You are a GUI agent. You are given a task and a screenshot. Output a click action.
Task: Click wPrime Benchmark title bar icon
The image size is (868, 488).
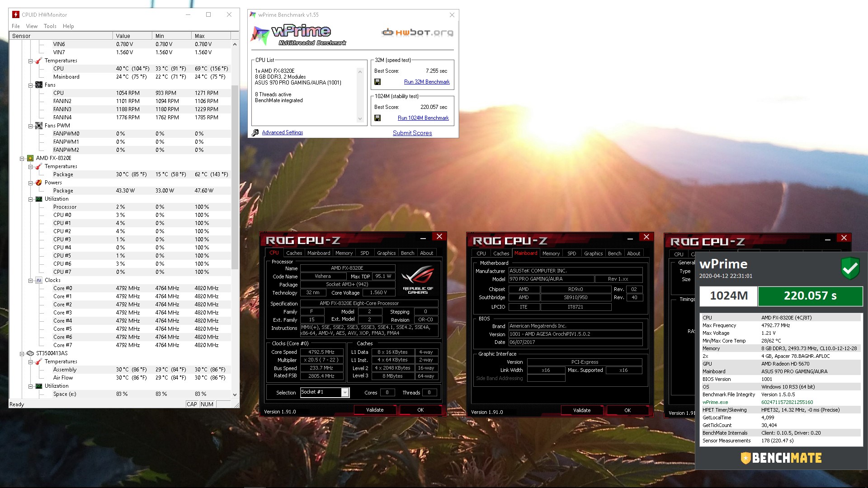pos(253,15)
